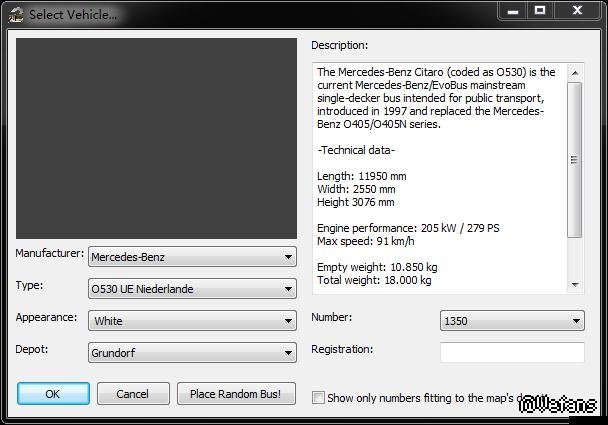Viewport: 608px width, 425px height.
Task: Minimize the Select Vehicle window
Action: [x=513, y=10]
